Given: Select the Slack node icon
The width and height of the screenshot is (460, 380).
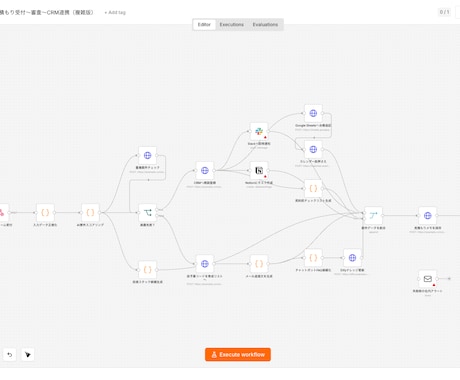Looking at the screenshot, I should pos(259,131).
